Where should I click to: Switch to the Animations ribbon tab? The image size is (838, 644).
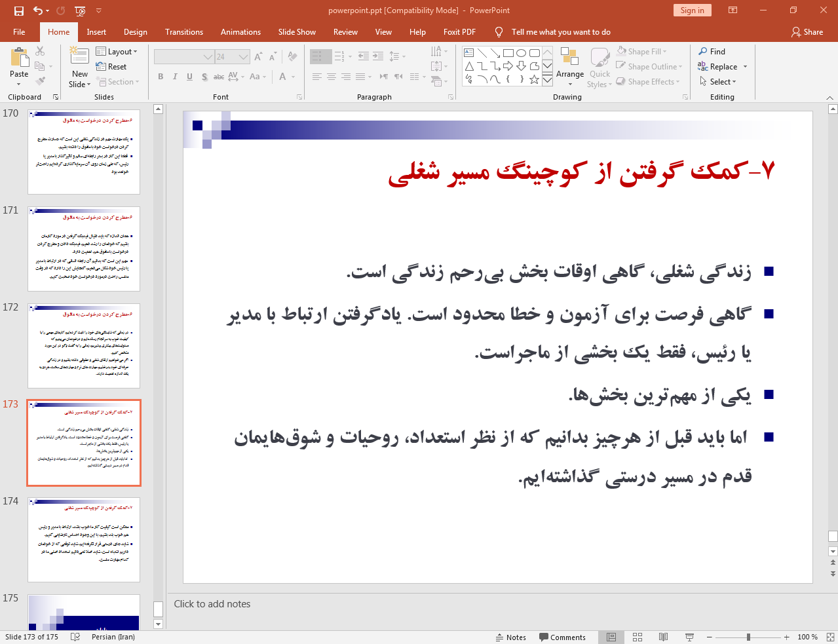click(x=240, y=31)
